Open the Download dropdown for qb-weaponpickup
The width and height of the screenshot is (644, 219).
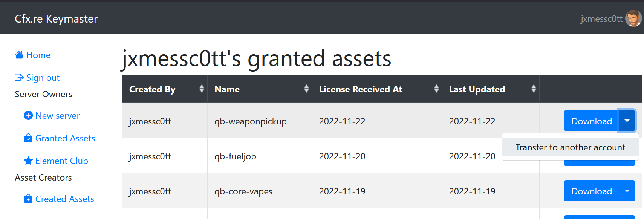click(627, 121)
